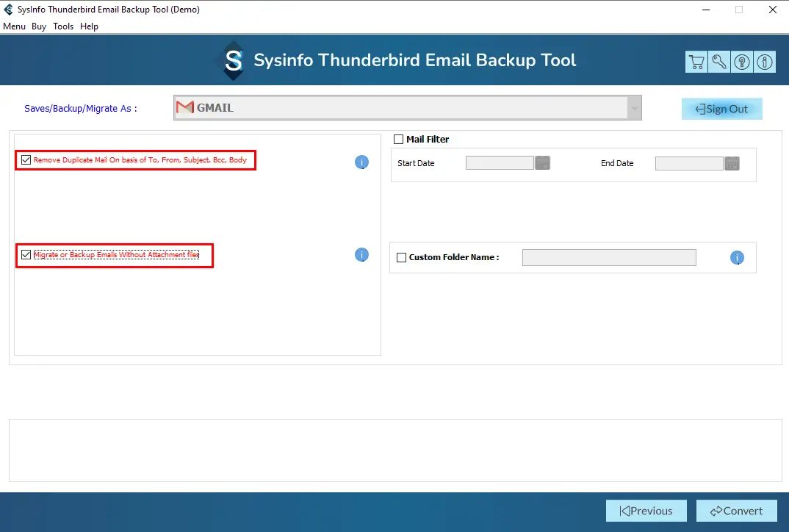Enable the Mail Filter checkbox

coord(398,140)
